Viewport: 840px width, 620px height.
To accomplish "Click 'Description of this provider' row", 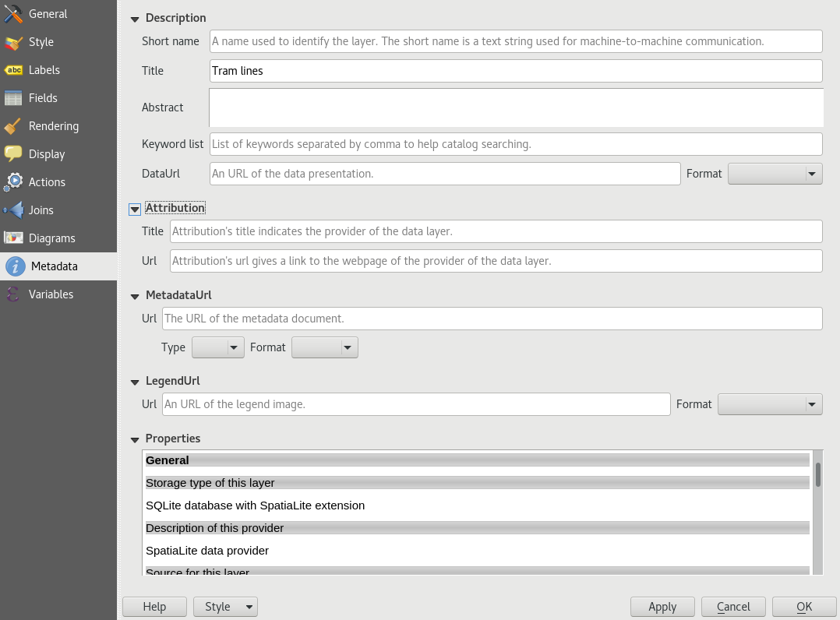I will (x=478, y=528).
